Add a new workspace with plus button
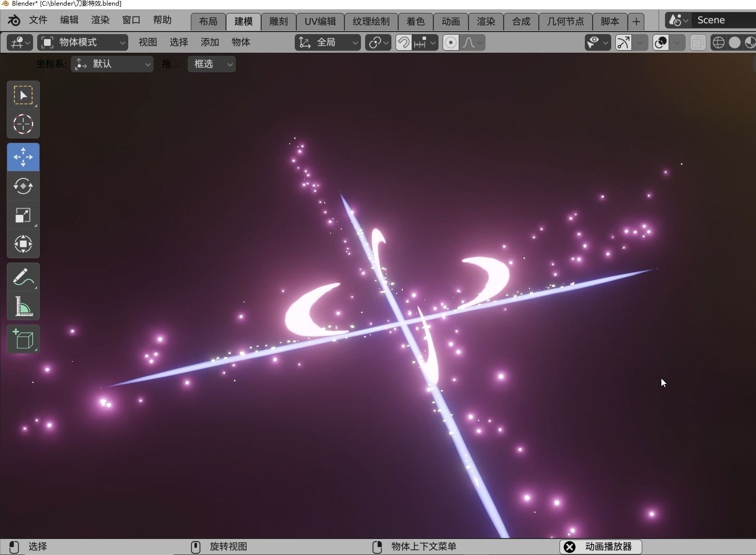Viewport: 756px width, 555px height. pos(636,21)
